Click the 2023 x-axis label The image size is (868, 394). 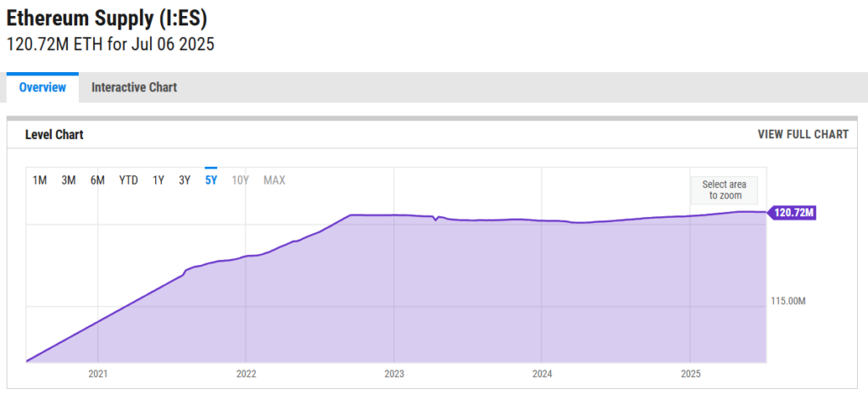[x=394, y=374]
